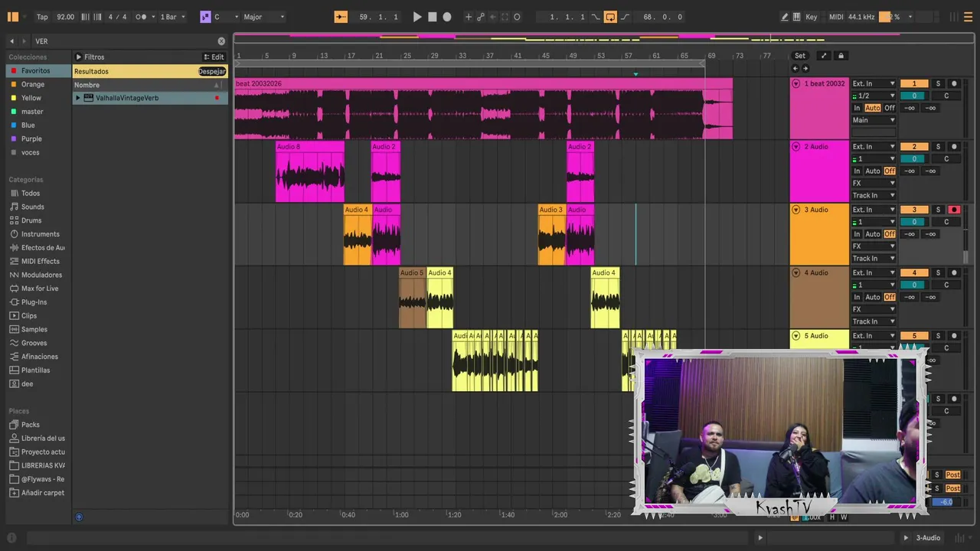Screen dimensions: 980x551
Task: Click the tempo 92.00 field
Action: 66,17
